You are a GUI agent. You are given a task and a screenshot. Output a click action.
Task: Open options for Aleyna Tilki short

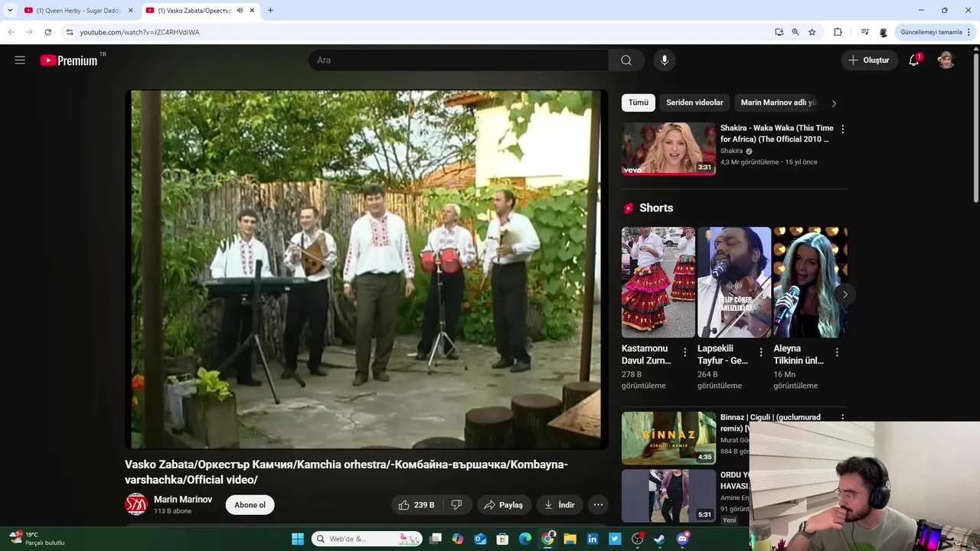[837, 352]
